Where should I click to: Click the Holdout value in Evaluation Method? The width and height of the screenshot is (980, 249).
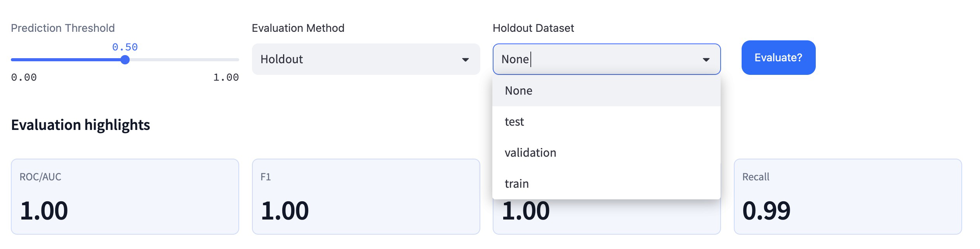[x=281, y=59]
